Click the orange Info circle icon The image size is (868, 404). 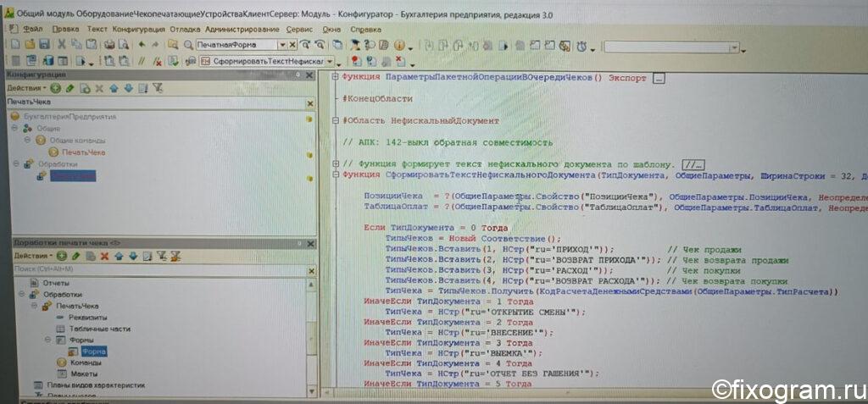[x=398, y=46]
